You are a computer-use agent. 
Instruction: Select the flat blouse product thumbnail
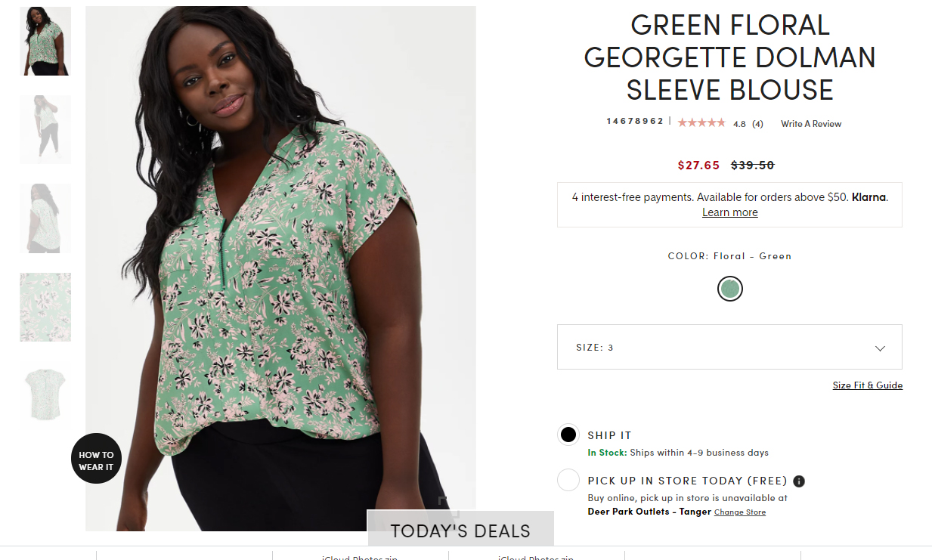point(45,394)
